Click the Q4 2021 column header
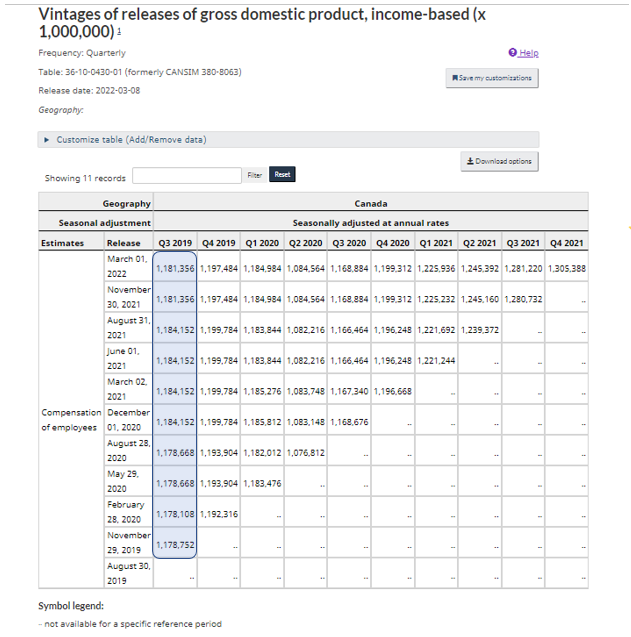The width and height of the screenshot is (631, 637). click(566, 242)
